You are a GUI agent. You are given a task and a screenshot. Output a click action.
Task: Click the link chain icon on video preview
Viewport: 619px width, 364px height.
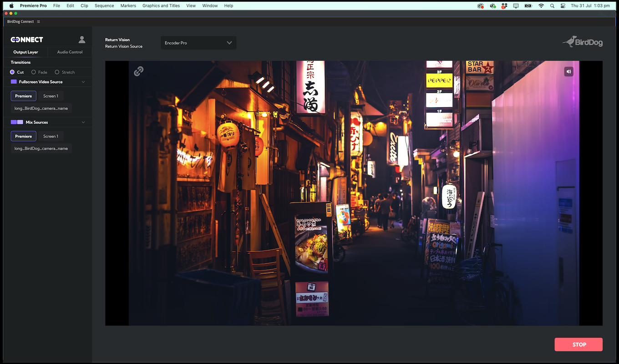point(138,71)
